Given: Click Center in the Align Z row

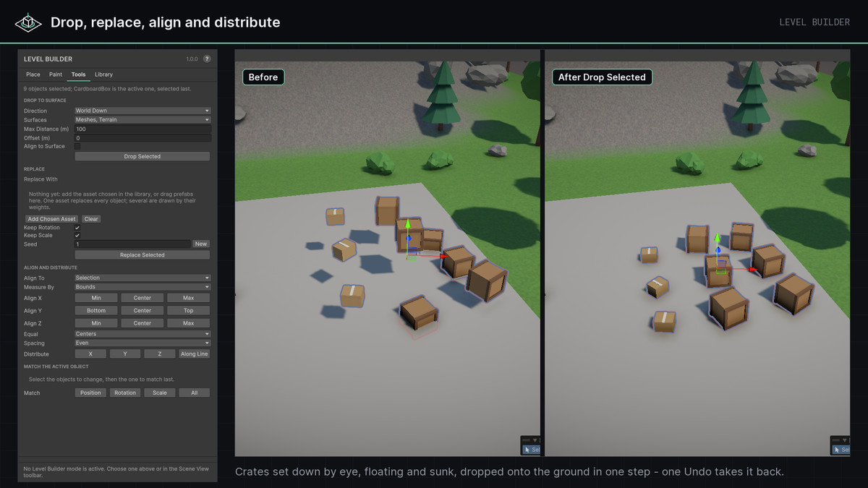Looking at the screenshot, I should coord(142,323).
